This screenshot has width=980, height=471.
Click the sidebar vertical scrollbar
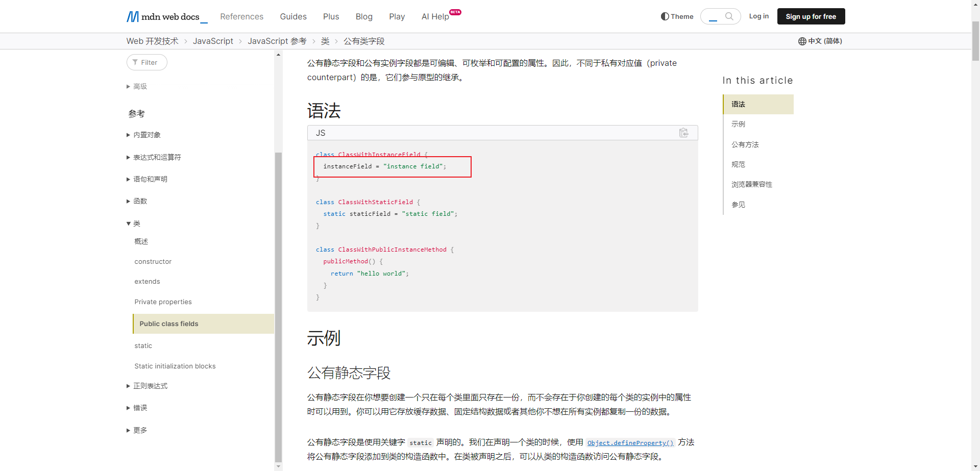(x=278, y=306)
